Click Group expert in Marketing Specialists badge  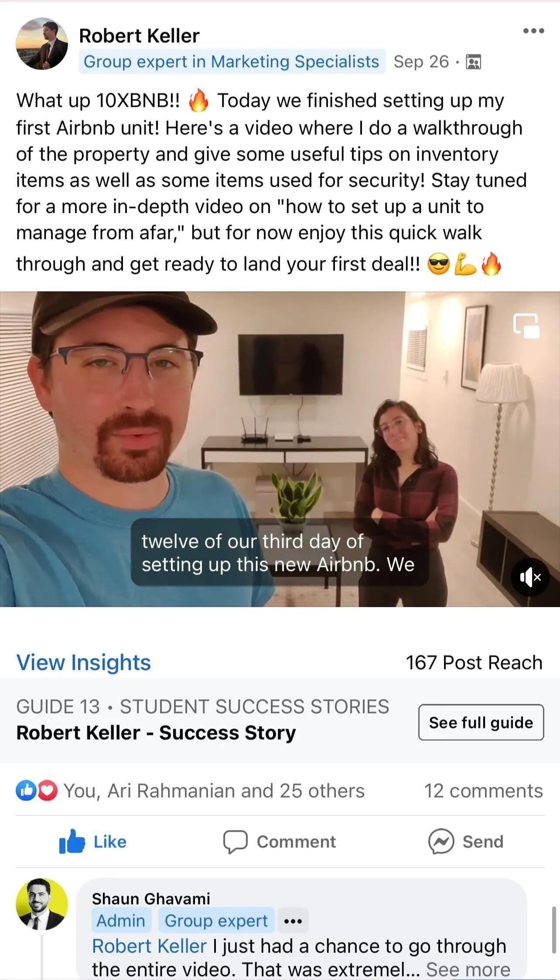tap(232, 61)
